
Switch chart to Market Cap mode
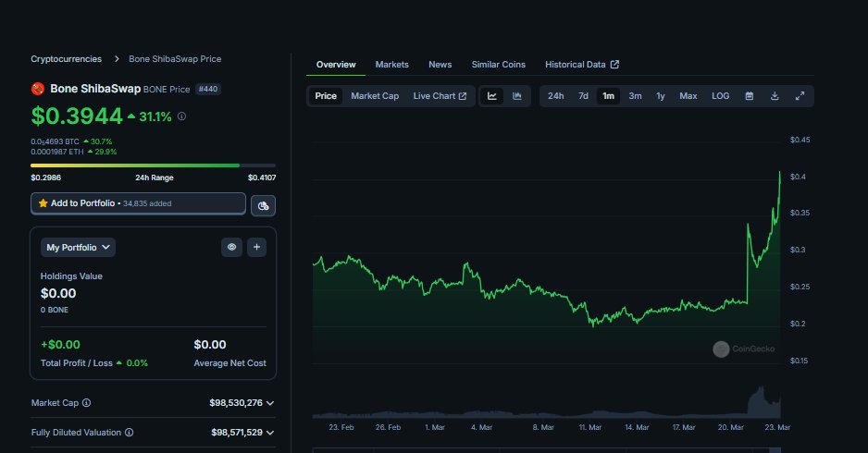coord(375,96)
